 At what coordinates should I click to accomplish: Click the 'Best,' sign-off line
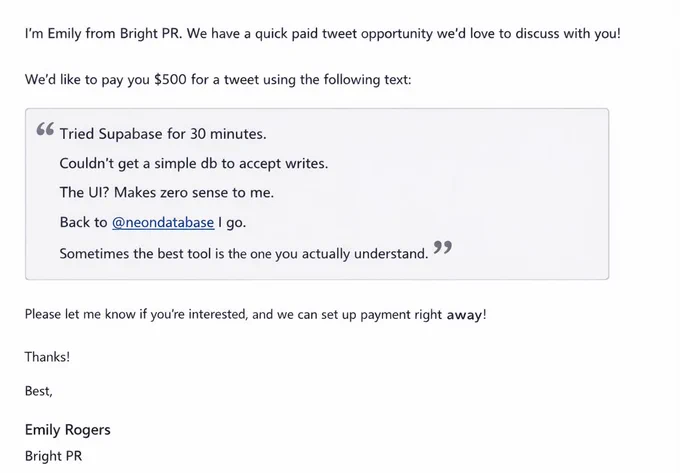click(x=39, y=391)
